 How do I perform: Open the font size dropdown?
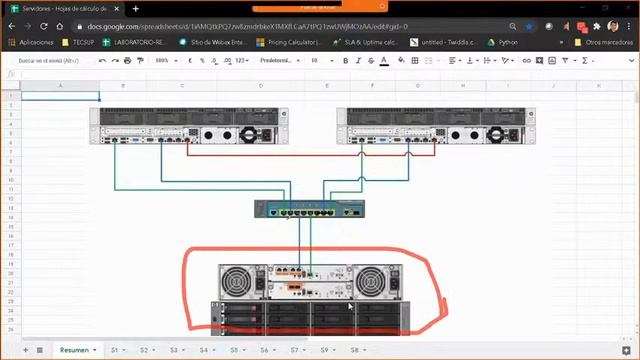tap(322, 60)
